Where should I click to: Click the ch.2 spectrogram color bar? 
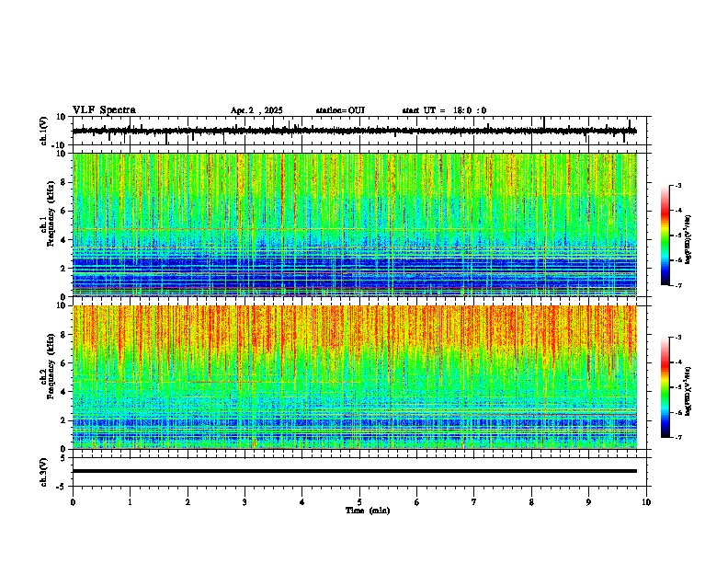[665, 387]
